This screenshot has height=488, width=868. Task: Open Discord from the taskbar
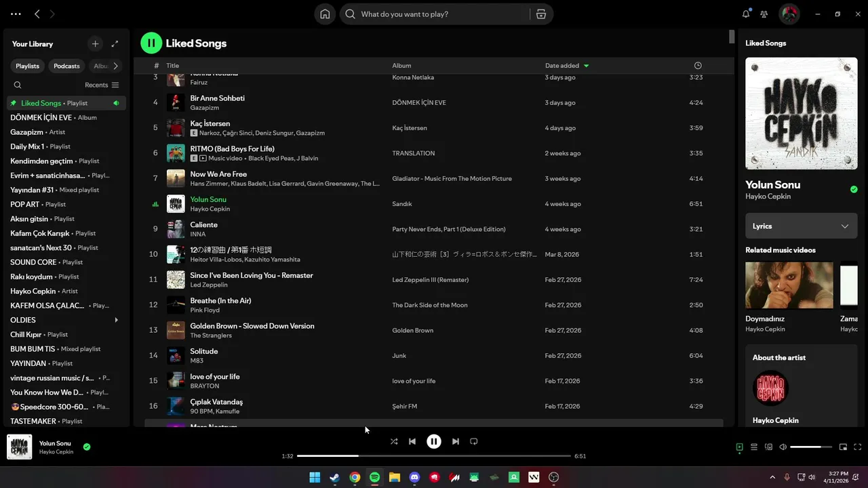[415, 477]
